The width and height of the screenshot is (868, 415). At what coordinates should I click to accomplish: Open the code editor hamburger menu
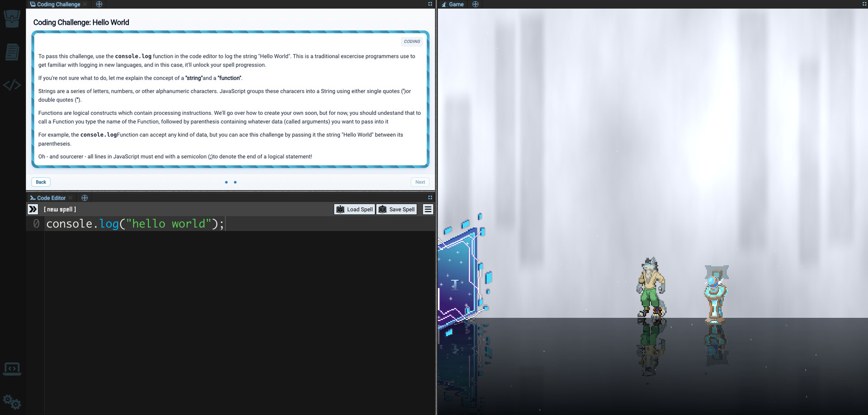(x=428, y=209)
